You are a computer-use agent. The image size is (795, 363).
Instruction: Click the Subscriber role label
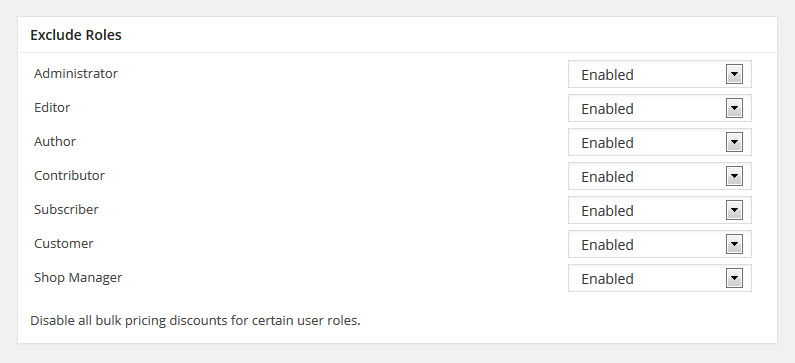[66, 209]
